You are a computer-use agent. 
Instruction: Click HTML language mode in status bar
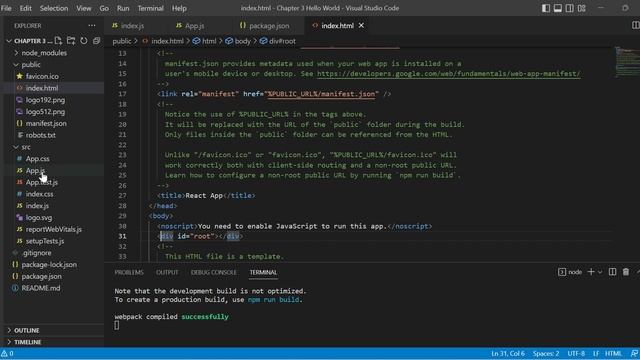[x=613, y=353]
